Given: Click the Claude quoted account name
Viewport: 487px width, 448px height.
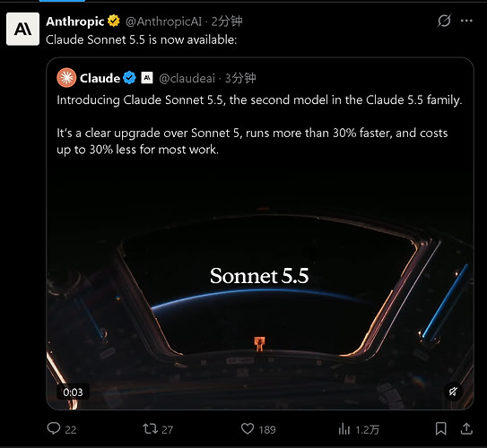Looking at the screenshot, I should (x=100, y=78).
